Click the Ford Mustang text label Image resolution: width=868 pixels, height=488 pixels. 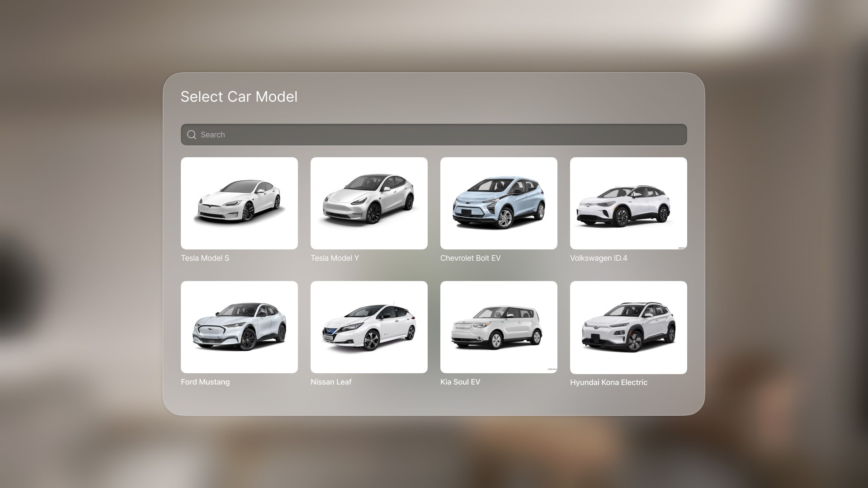[205, 382]
